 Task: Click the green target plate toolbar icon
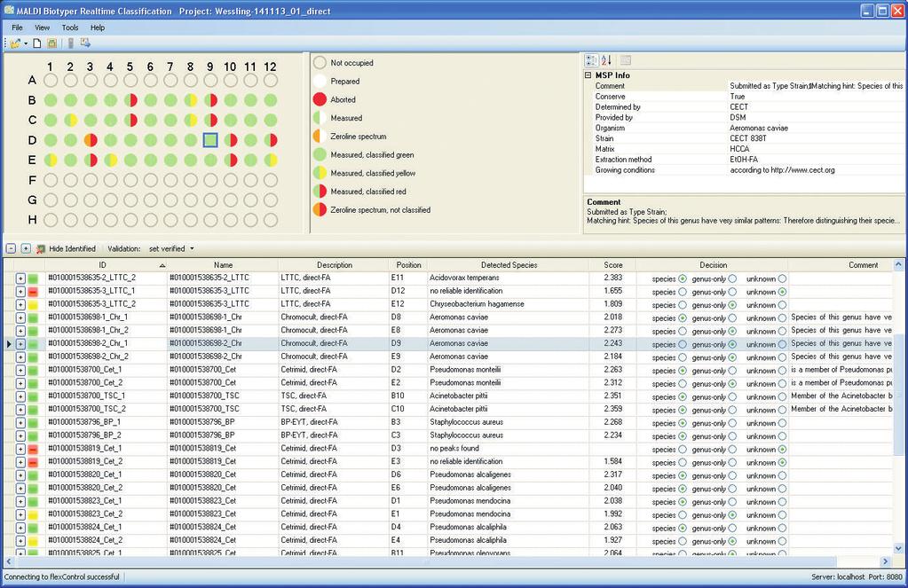[51, 43]
